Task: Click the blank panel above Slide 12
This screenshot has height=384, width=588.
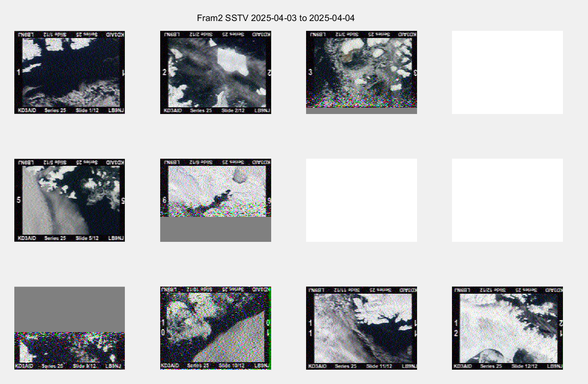Action: (507, 200)
